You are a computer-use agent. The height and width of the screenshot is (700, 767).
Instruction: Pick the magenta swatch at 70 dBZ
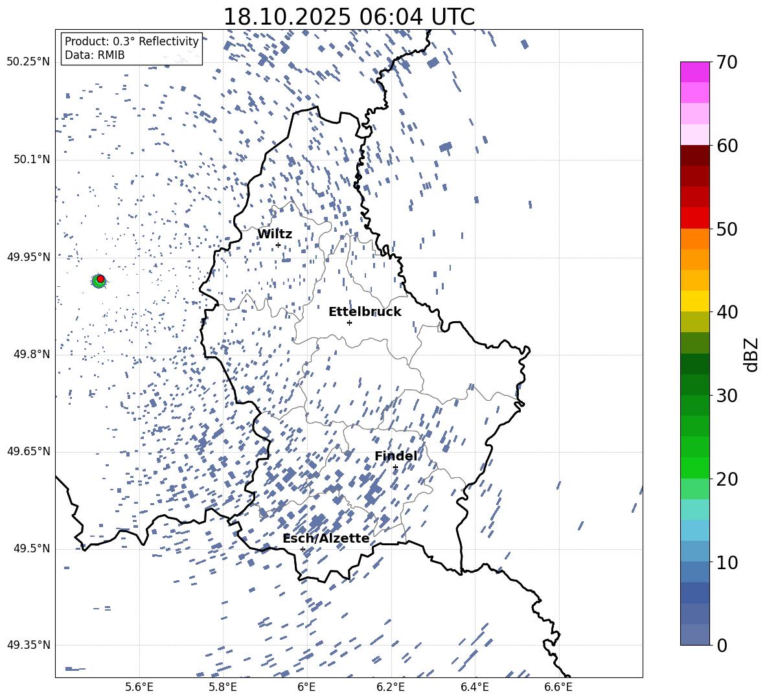click(x=695, y=72)
